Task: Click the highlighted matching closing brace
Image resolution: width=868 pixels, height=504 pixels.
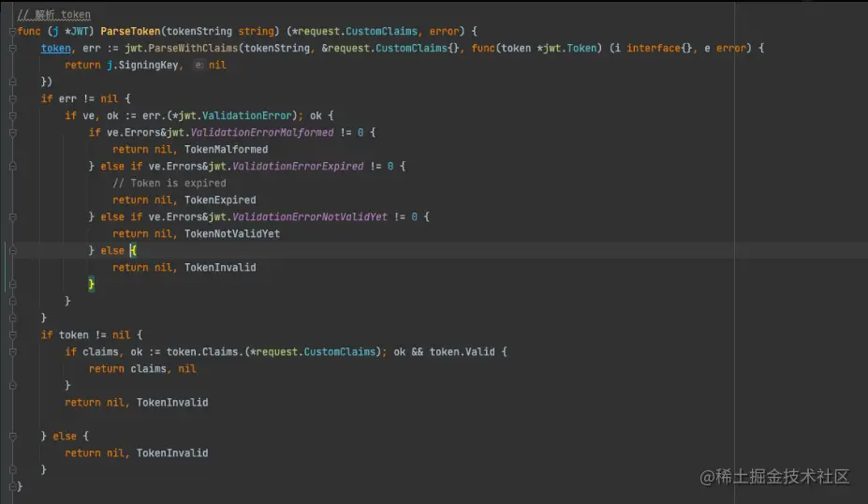Action: pyautogui.click(x=92, y=285)
